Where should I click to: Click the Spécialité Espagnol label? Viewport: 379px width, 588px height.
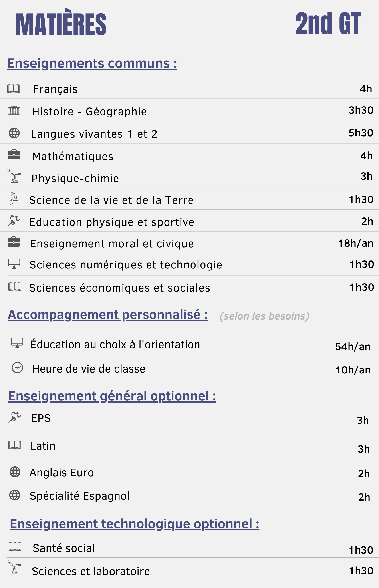(x=79, y=496)
